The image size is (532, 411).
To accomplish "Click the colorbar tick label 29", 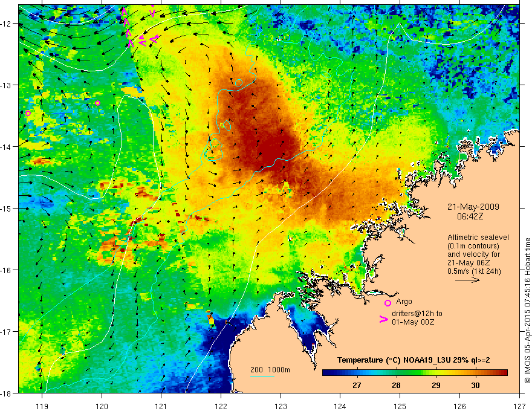I will [x=436, y=385].
